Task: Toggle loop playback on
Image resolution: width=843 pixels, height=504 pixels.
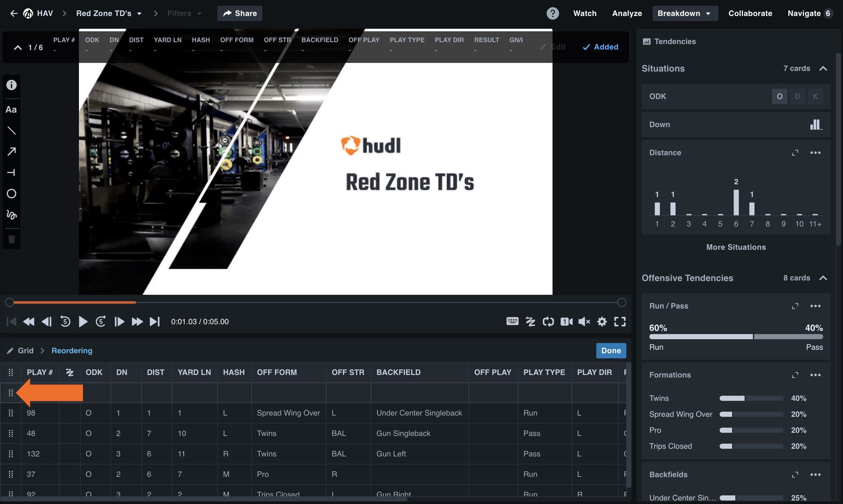Action: click(548, 321)
